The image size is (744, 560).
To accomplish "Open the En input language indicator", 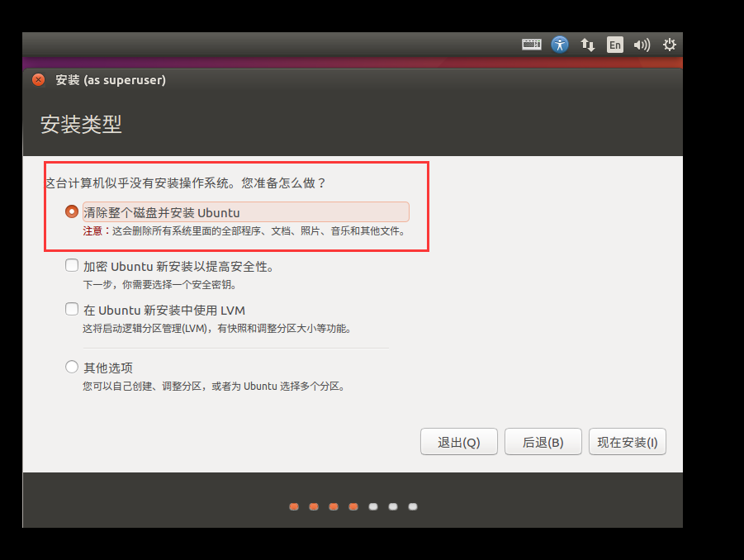I will (x=615, y=45).
